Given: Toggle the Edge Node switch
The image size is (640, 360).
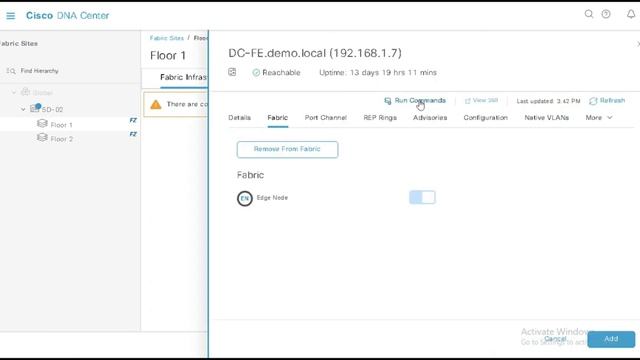Looking at the screenshot, I should click(422, 198).
